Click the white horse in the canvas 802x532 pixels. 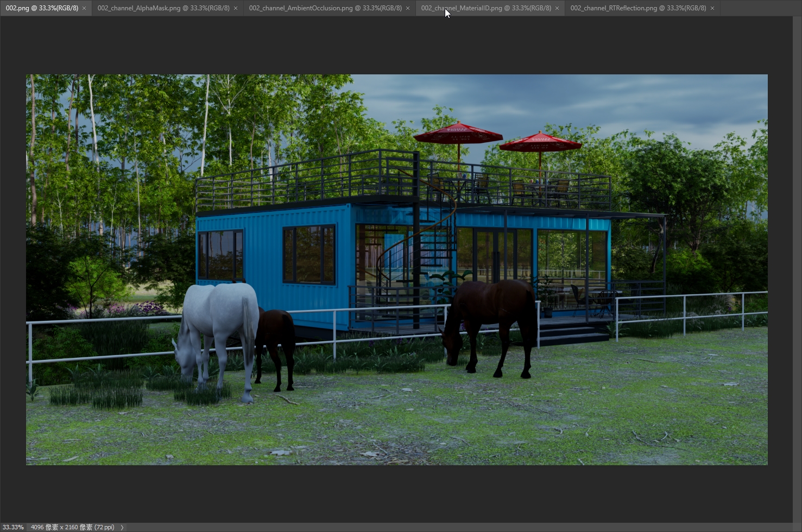coord(217,337)
